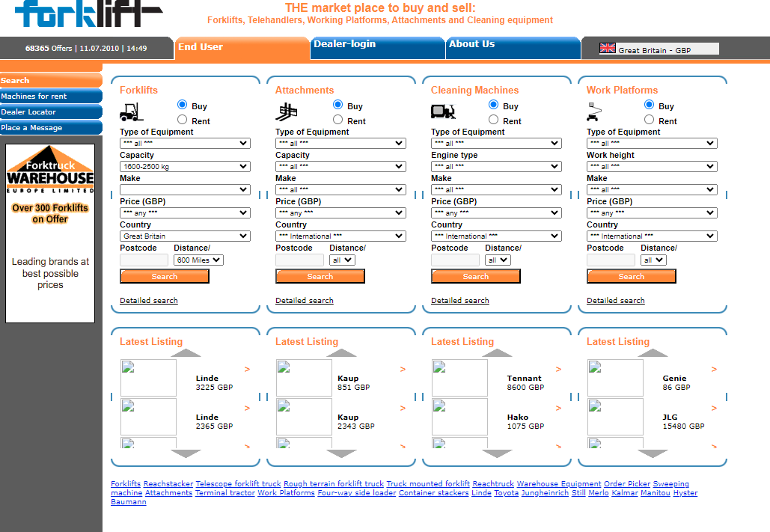This screenshot has width=770, height=532.
Task: Select Rent option under Forklifts
Action: click(182, 120)
